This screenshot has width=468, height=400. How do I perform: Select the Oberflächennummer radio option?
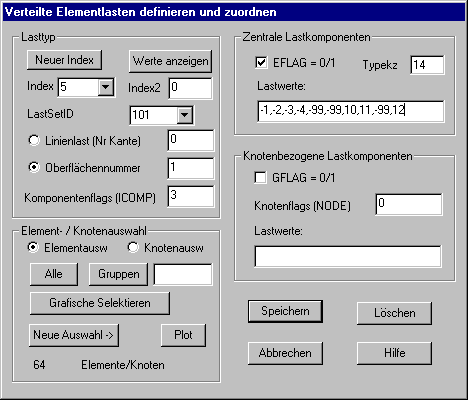(34, 167)
